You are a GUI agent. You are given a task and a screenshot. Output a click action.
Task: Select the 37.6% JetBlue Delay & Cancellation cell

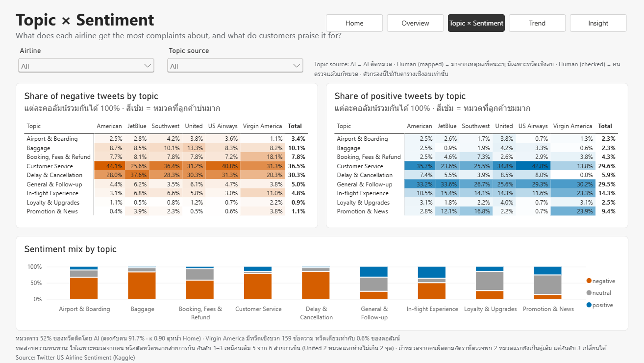(137, 175)
